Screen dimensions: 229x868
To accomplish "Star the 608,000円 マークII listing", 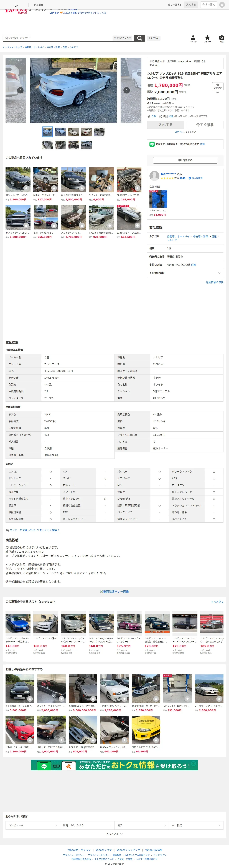I will click(93, 740).
